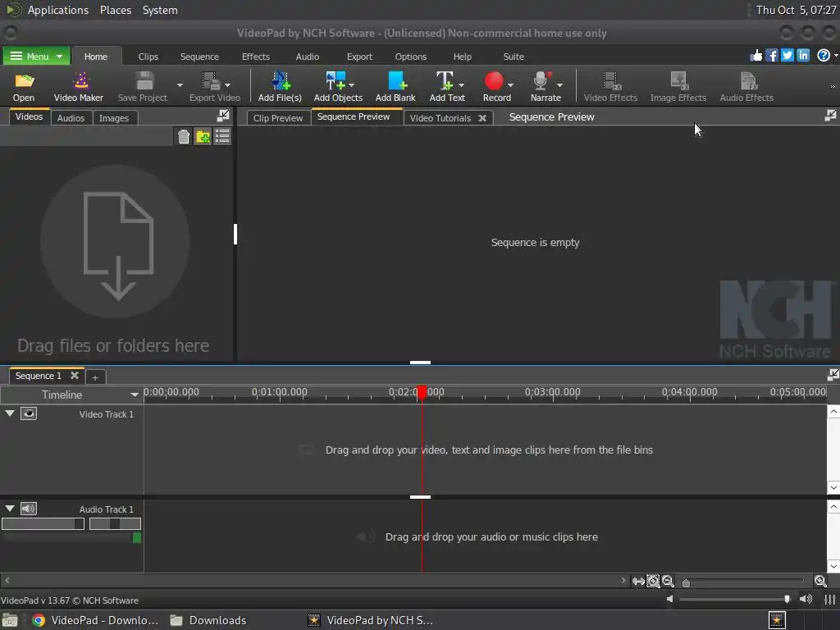Click the trash bin icon in Videos bin
Viewport: 840px width, 630px height.
point(183,137)
